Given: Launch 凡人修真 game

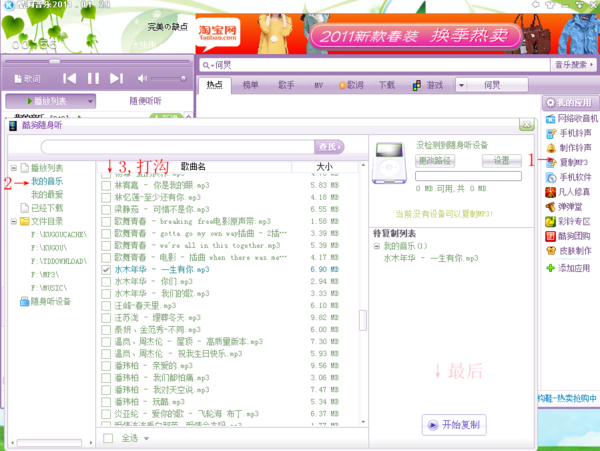Looking at the screenshot, I should (x=568, y=192).
